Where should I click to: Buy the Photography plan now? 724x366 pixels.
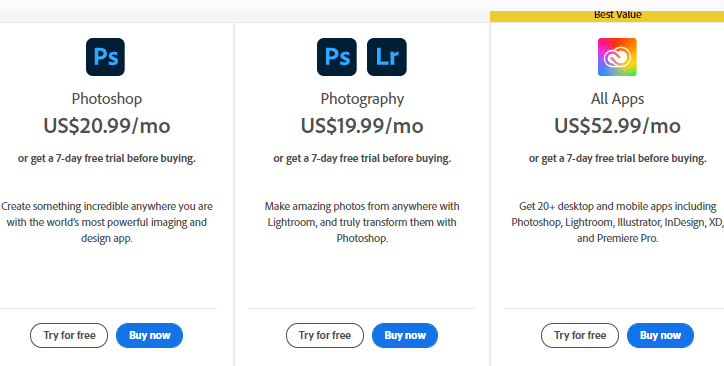[405, 336]
